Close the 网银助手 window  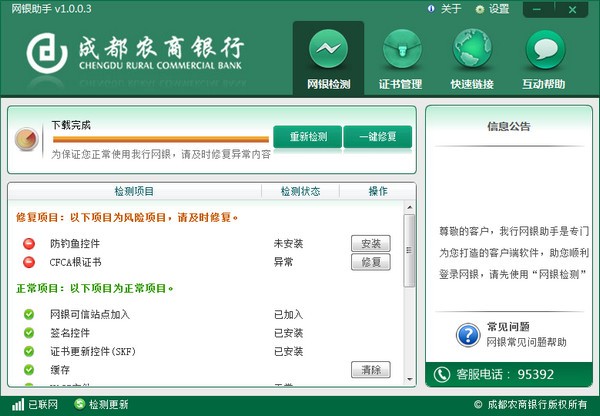click(572, 10)
